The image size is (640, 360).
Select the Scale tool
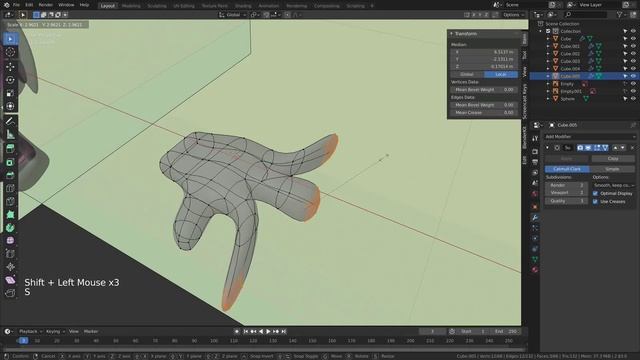[x=10, y=93]
